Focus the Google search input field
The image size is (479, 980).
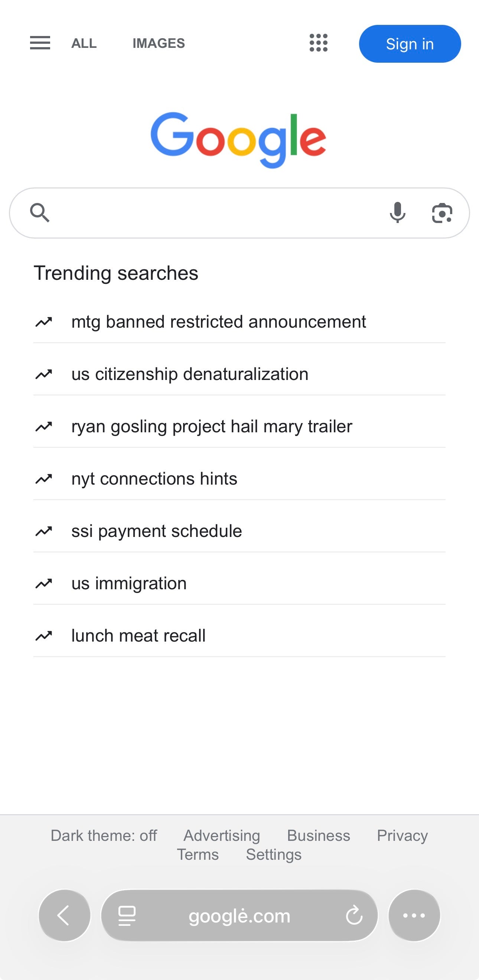(x=217, y=213)
